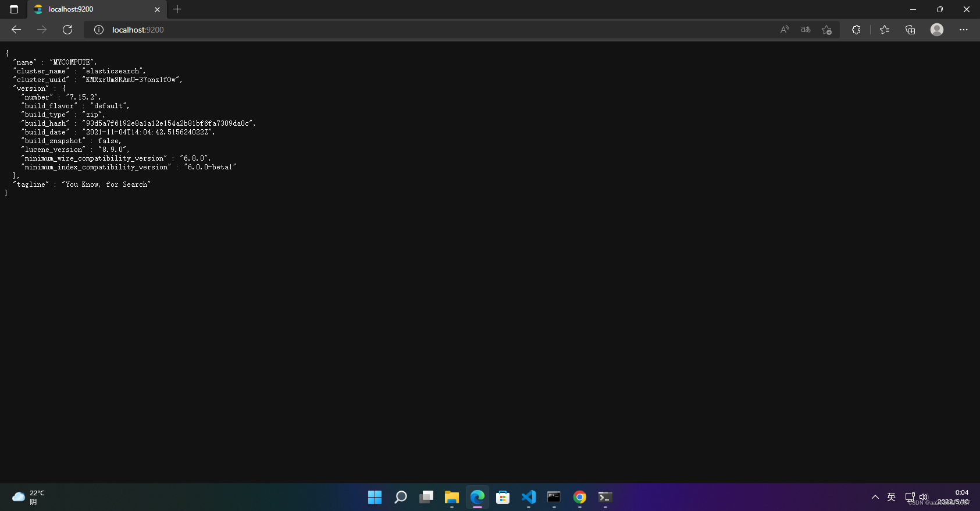This screenshot has height=511, width=980.
Task: Restore down the Edge window
Action: 940,9
